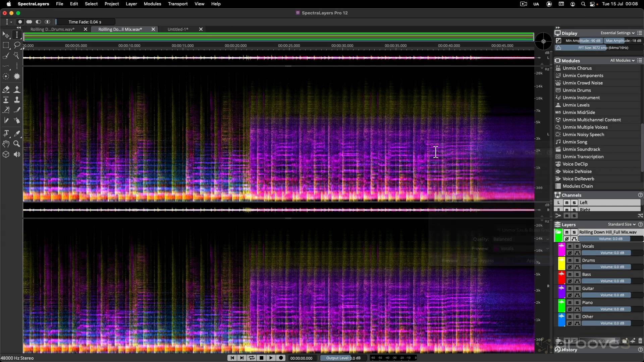Viewport: 644px width, 362px height.
Task: Click the Playback speaker tool
Action: pos(17,155)
